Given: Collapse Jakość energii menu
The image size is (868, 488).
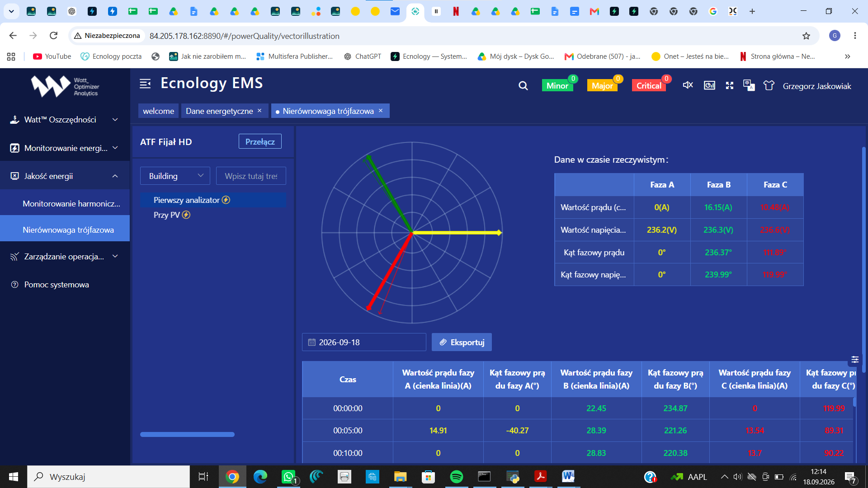Looking at the screenshot, I should coord(65,176).
